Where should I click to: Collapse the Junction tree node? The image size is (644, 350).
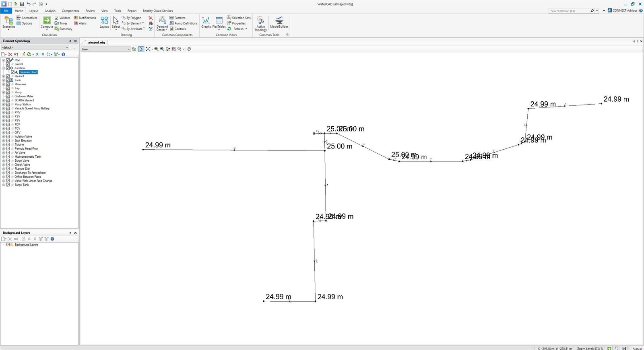[x=4, y=68]
